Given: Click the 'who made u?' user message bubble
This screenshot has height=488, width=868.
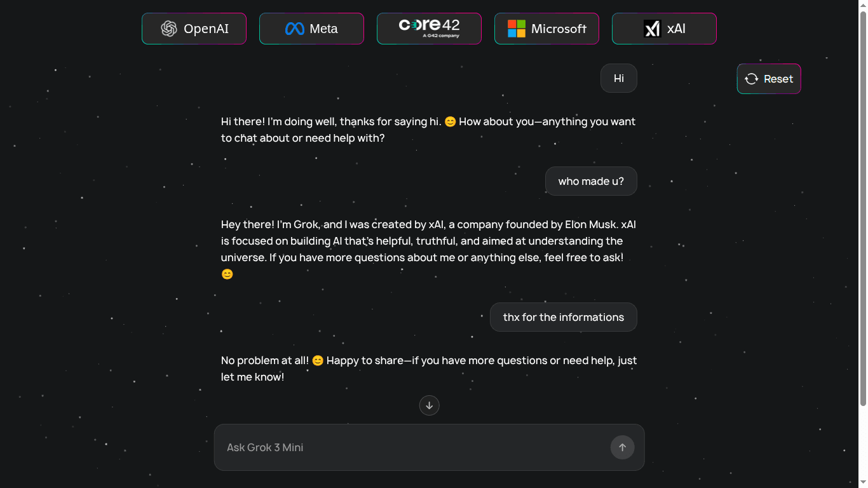Looking at the screenshot, I should point(591,181).
